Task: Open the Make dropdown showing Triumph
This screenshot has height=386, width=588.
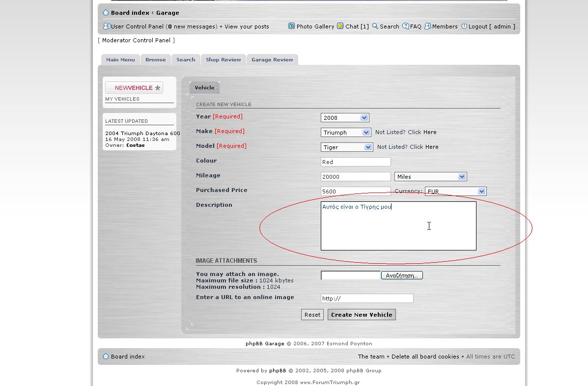Action: click(x=366, y=133)
